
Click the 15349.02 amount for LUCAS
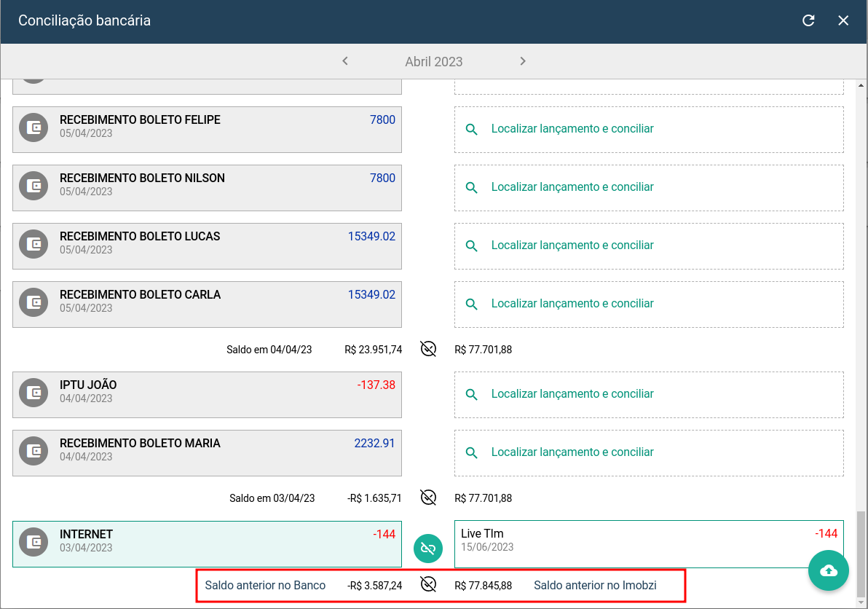(371, 237)
